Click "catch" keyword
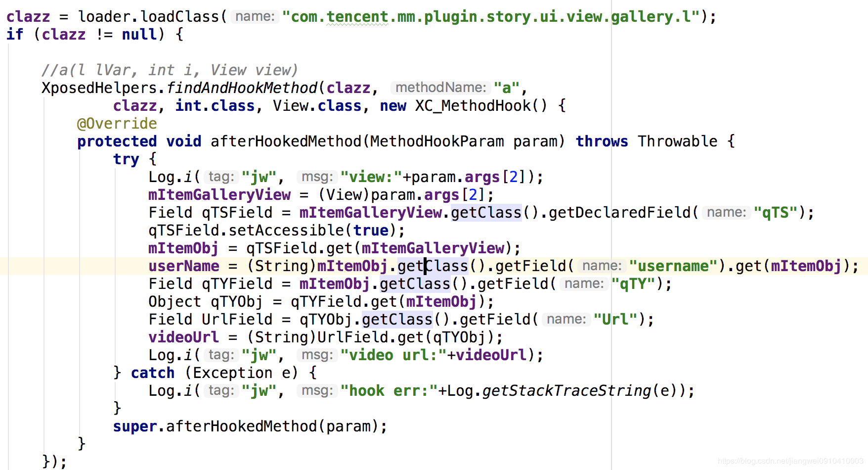Image resolution: width=868 pixels, height=470 pixels. coord(153,373)
